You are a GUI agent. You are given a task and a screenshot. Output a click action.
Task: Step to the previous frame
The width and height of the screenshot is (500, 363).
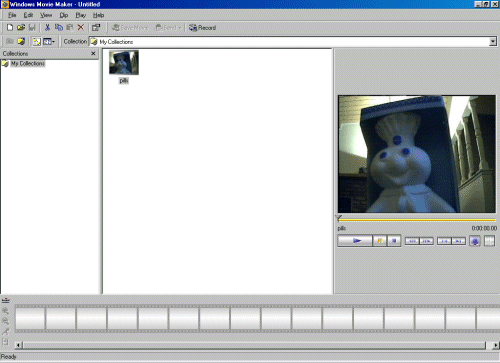click(412, 241)
